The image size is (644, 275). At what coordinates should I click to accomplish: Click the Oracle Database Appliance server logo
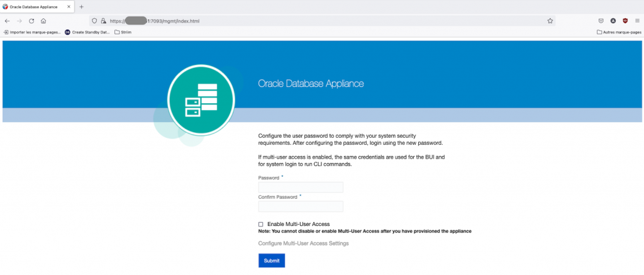201,99
